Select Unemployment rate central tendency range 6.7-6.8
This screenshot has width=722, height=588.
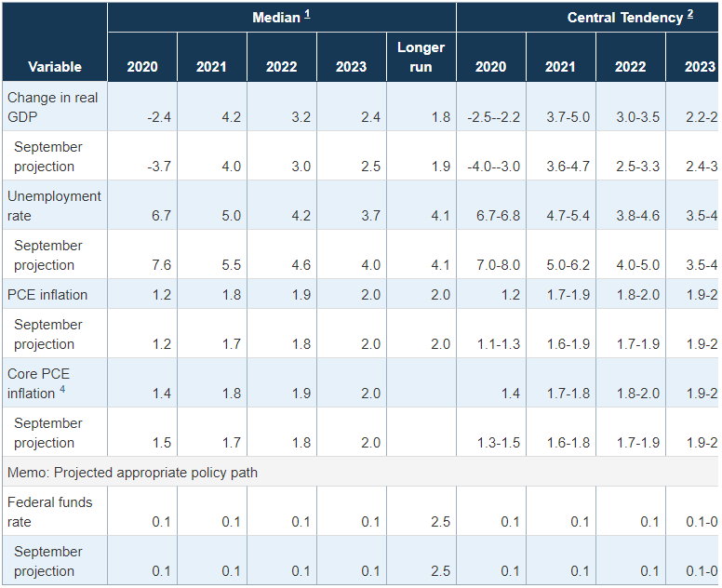tap(498, 216)
